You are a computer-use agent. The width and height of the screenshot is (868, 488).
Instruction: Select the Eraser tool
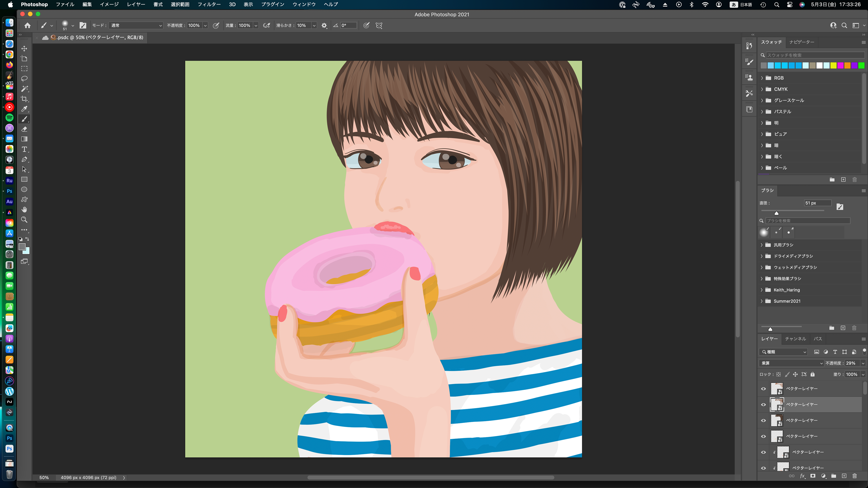[x=24, y=129]
